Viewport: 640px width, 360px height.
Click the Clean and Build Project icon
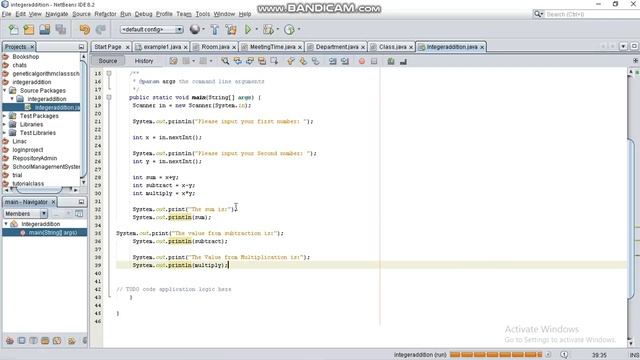point(231,29)
